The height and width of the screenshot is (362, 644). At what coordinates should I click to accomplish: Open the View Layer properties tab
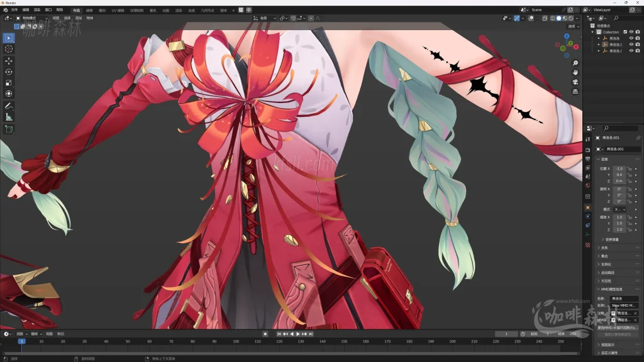coord(588,168)
